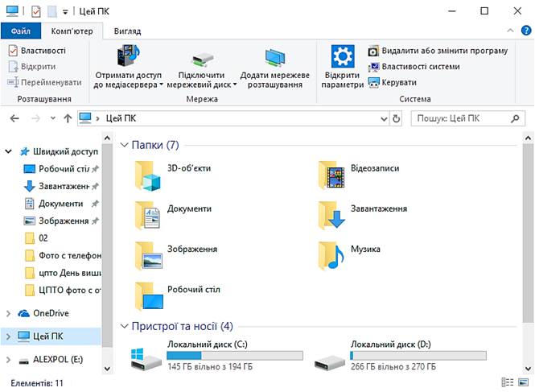Go back with the left arrow
This screenshot has height=392, width=535.
tap(14, 118)
